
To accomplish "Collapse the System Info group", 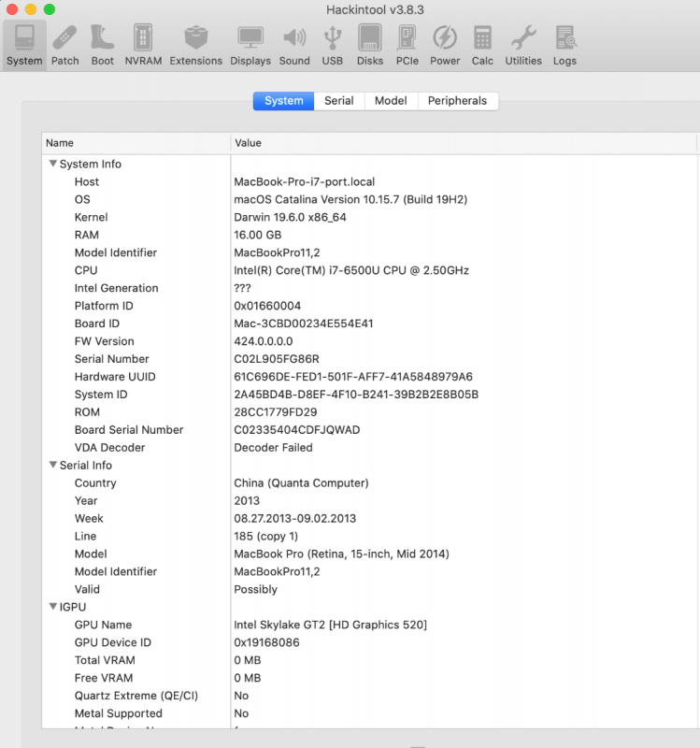I will [53, 164].
